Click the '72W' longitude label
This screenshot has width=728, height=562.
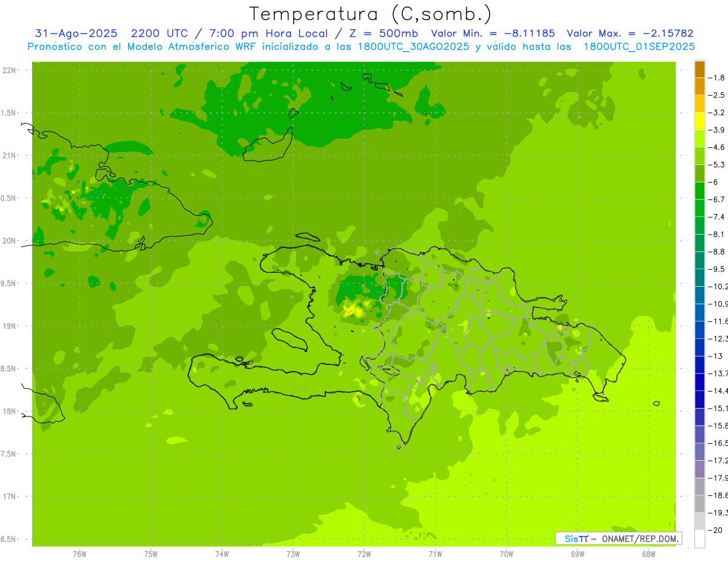coord(364,554)
